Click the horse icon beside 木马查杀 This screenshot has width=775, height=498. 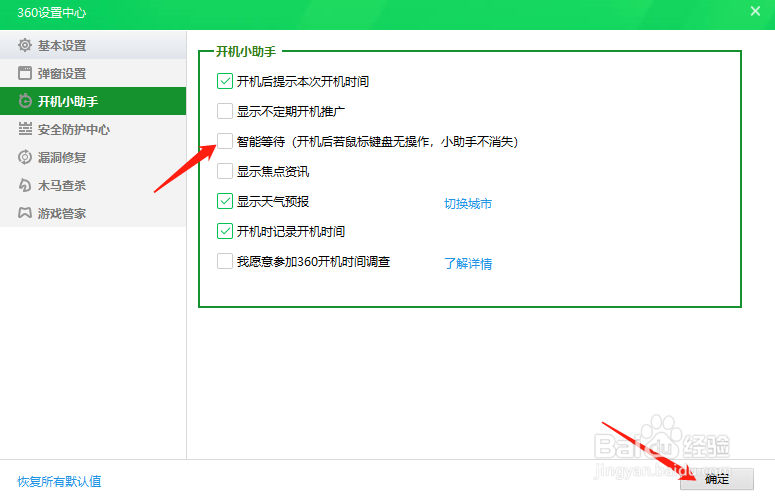click(25, 185)
